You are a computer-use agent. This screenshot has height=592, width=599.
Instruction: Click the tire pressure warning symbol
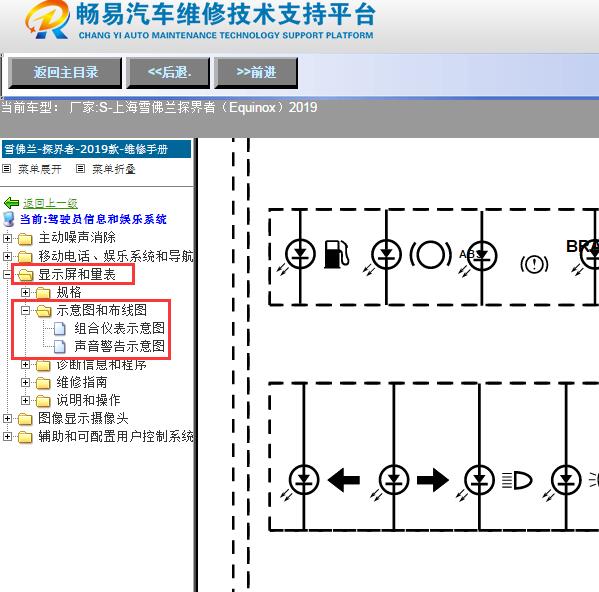[534, 264]
